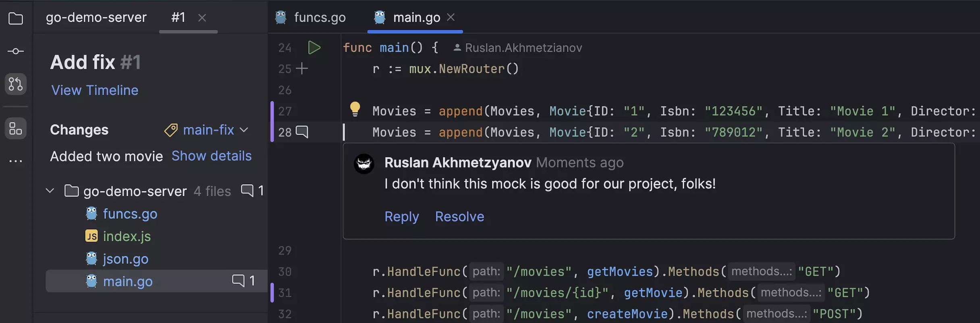The image size is (980, 323).
Task: Run main via the gutter play icon
Action: tap(315, 47)
